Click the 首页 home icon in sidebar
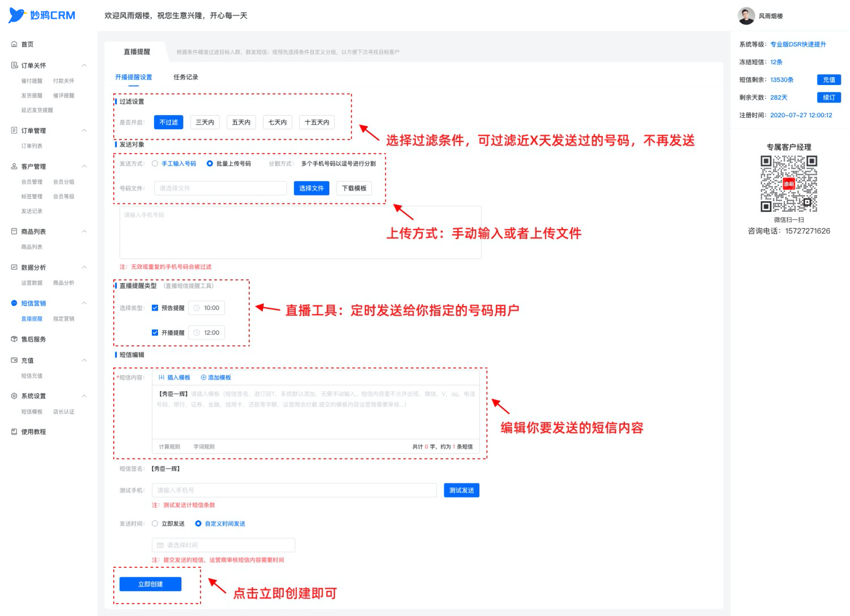Image resolution: width=850 pixels, height=616 pixels. (x=14, y=44)
